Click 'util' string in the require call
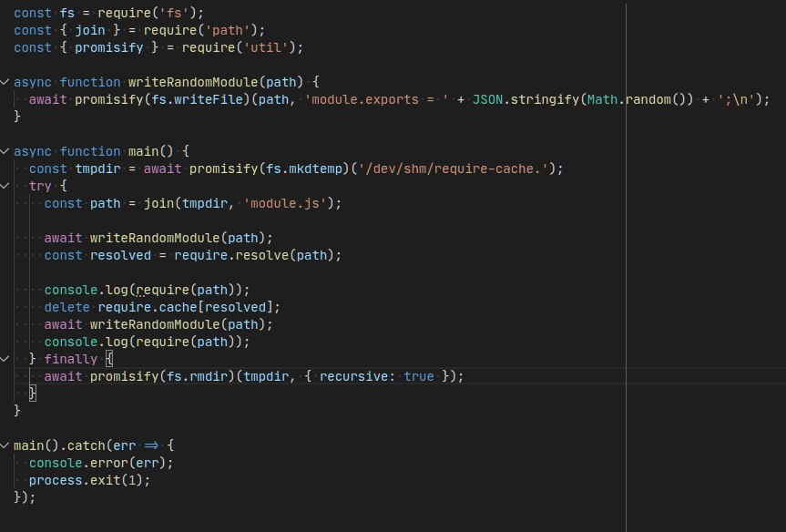This screenshot has width=786, height=532. (266, 47)
